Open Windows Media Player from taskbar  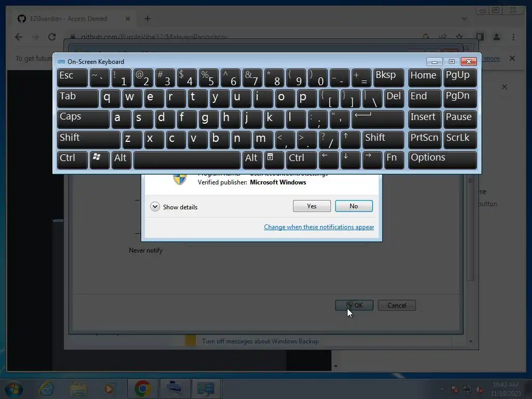coord(109,389)
